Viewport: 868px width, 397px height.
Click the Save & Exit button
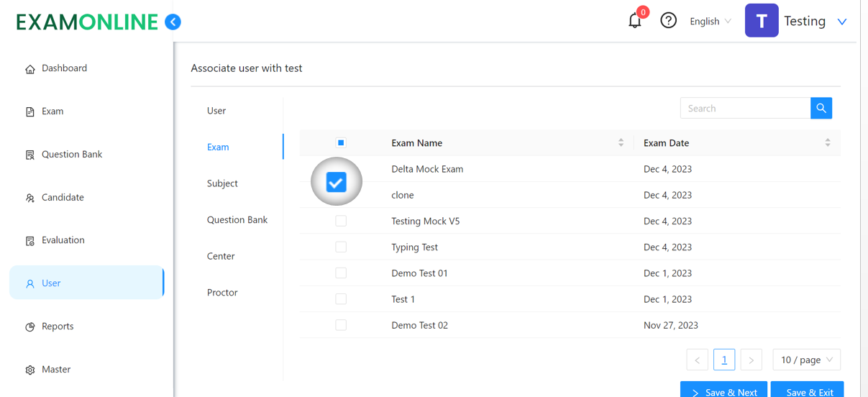[807, 390]
